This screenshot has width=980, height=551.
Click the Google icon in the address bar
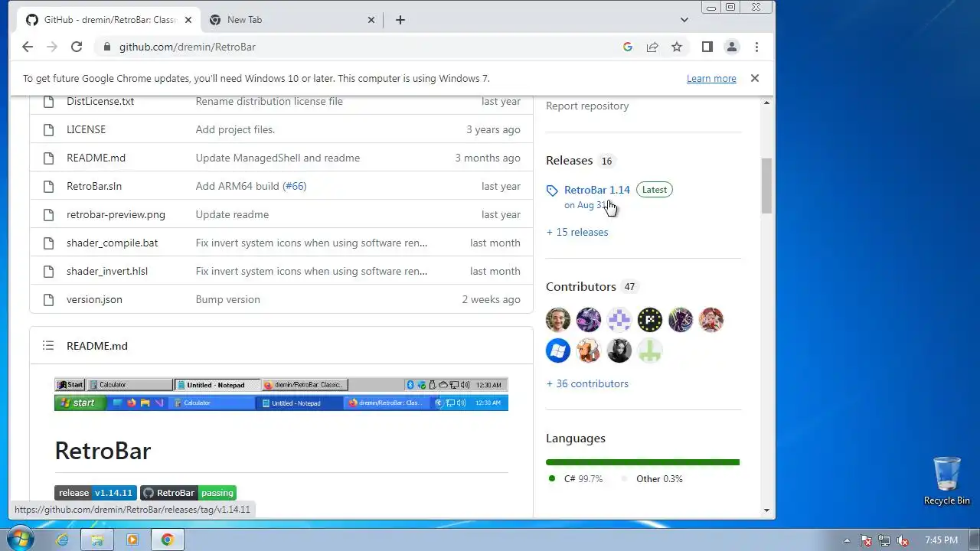(628, 47)
